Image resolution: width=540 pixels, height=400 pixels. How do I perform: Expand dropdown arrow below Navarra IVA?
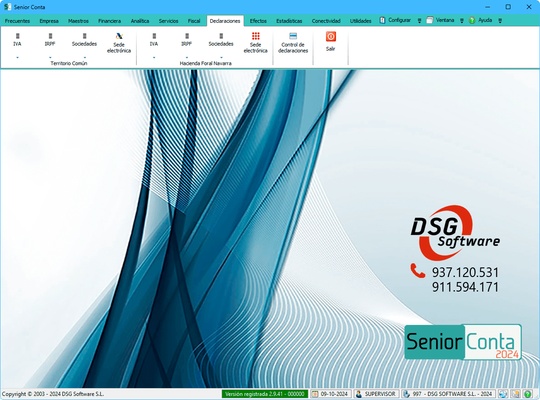(154, 57)
